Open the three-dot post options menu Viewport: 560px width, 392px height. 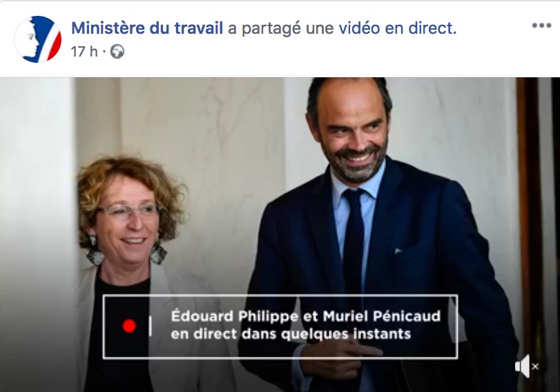542,26
